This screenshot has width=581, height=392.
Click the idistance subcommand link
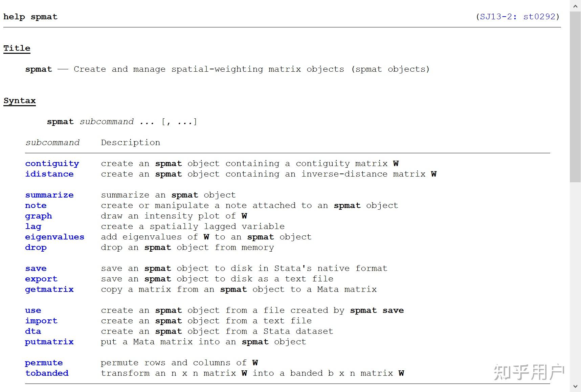(49, 174)
